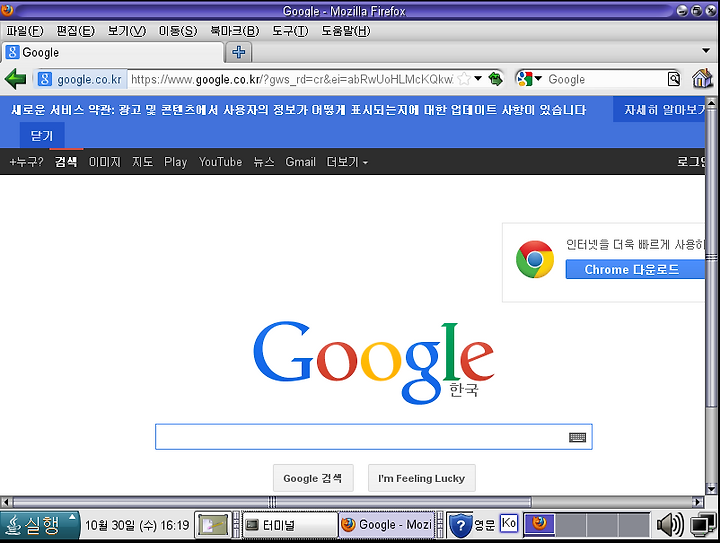Click the blue shield help icon in taskbar
This screenshot has width=720, height=543.
460,526
